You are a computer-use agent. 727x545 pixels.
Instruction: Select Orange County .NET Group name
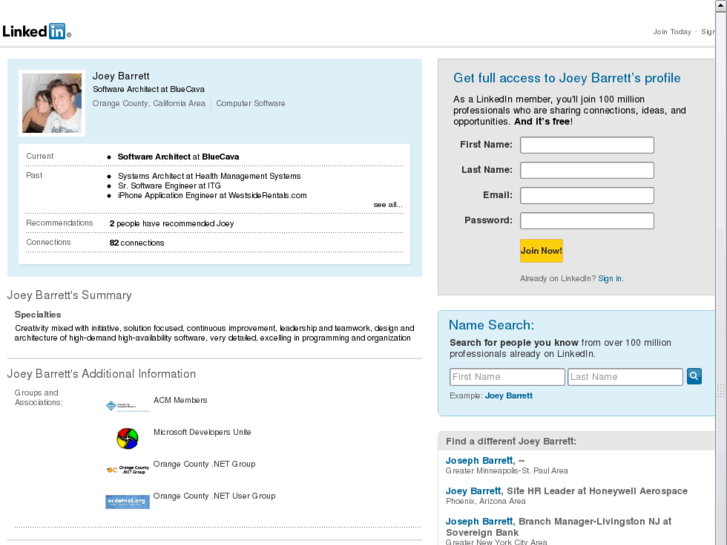click(x=204, y=464)
